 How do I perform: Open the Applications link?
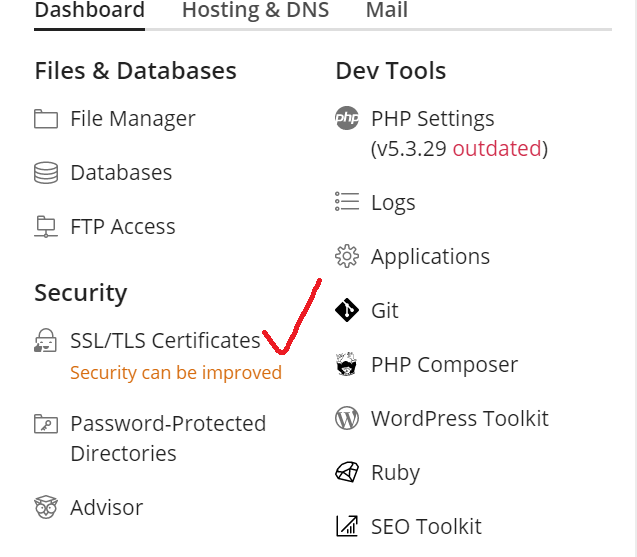point(430,257)
